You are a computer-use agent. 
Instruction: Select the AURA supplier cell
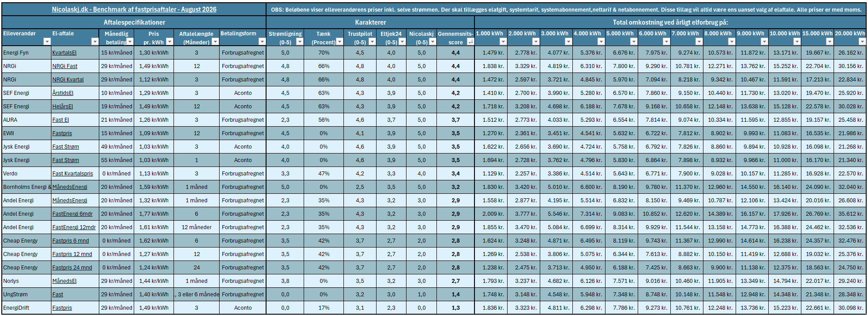[26, 120]
